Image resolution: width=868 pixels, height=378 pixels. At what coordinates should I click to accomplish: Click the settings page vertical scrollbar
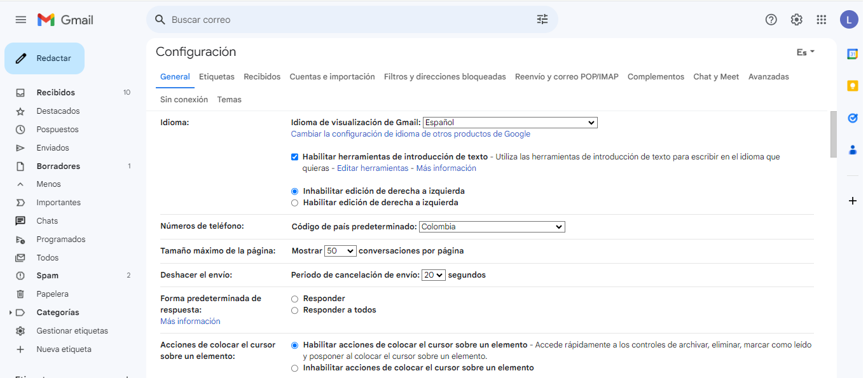tap(833, 135)
